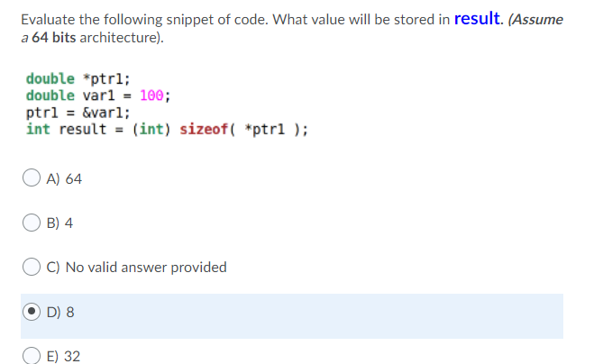
Task: Click the code line 'double var1 = 100;'
Action: [x=98, y=96]
